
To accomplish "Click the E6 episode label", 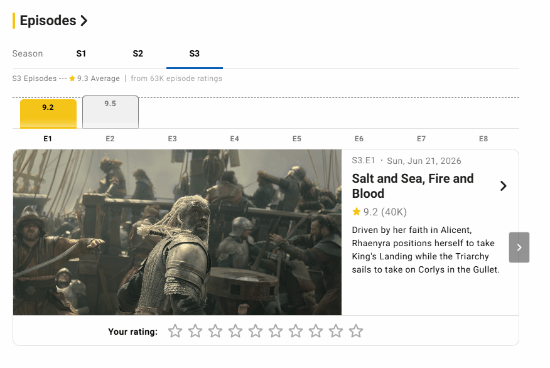I will pos(359,139).
